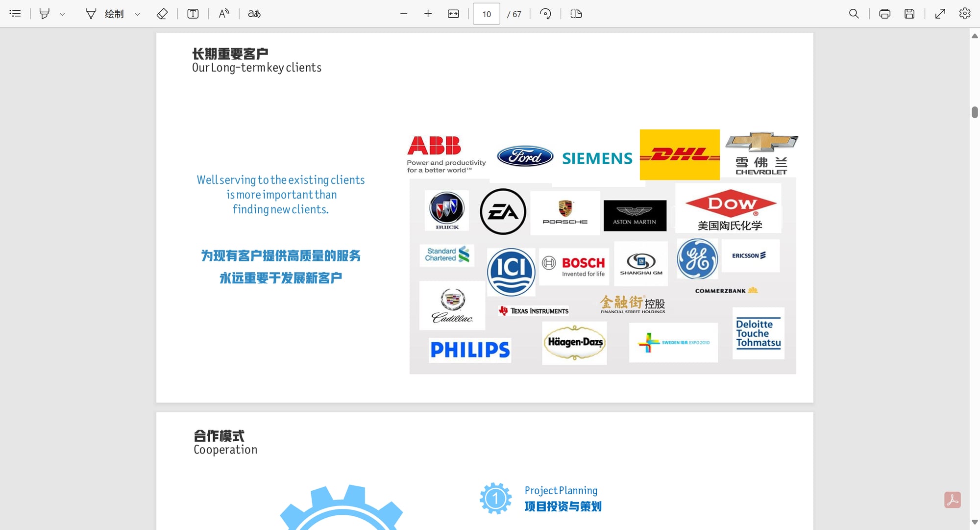Click the Porsche logo
This screenshot has width=980, height=530.
[x=565, y=212]
